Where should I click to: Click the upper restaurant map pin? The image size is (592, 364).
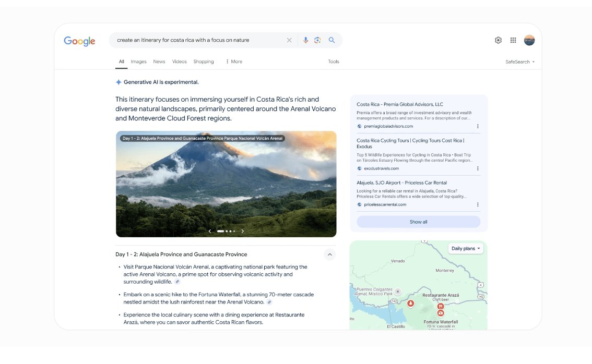click(440, 306)
